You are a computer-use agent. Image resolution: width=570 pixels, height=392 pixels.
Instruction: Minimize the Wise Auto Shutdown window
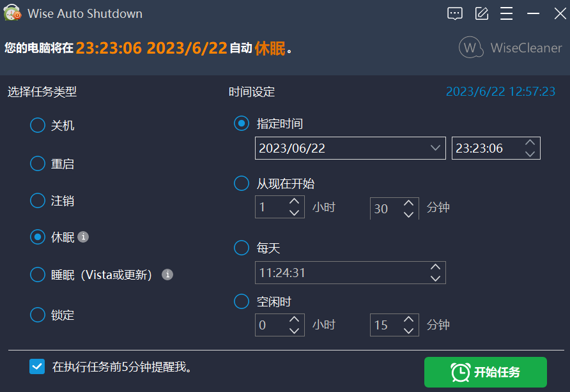[x=534, y=13]
